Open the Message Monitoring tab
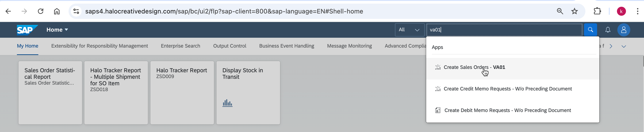Viewport: 644px width, 132px height. point(349,46)
